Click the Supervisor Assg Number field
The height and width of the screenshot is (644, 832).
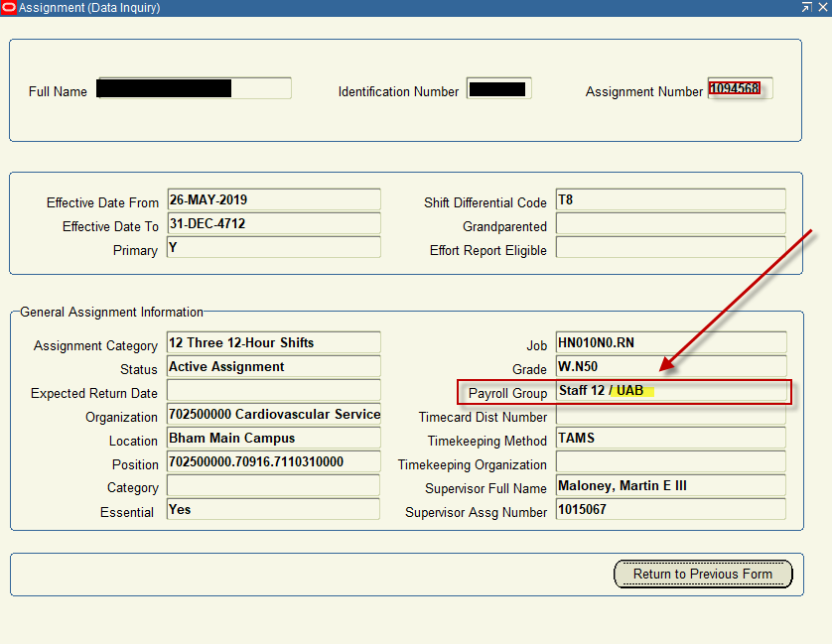670,510
